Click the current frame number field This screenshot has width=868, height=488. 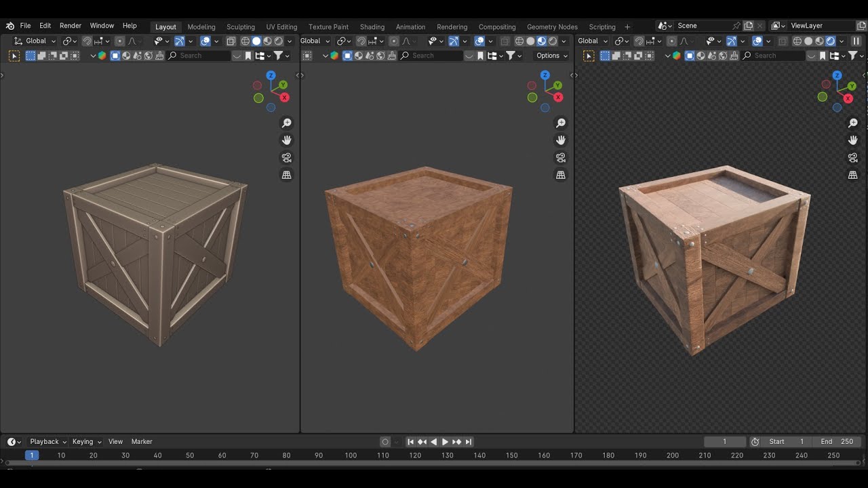pyautogui.click(x=724, y=442)
